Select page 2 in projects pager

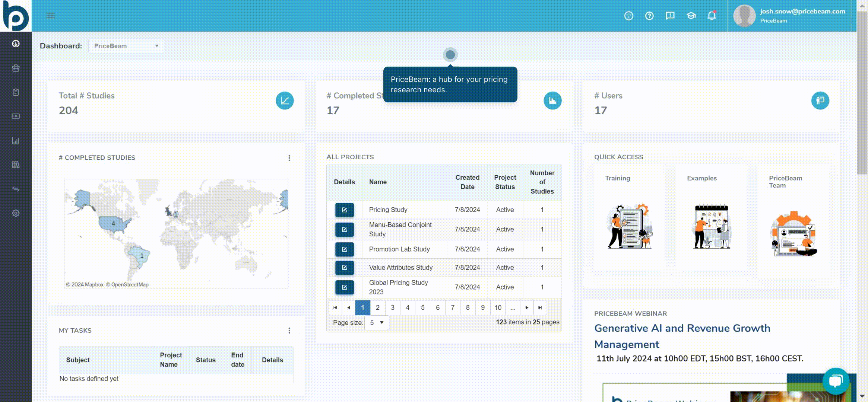click(x=378, y=308)
